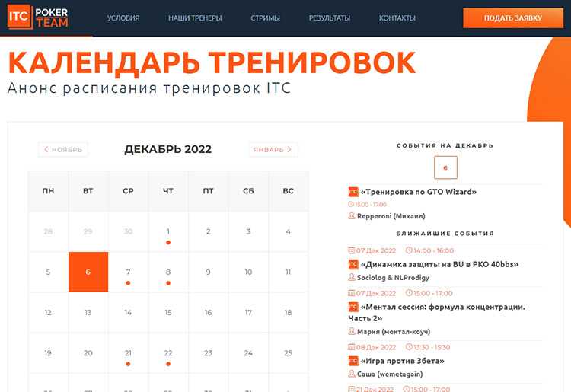Select December 16 in calendar

tap(209, 312)
